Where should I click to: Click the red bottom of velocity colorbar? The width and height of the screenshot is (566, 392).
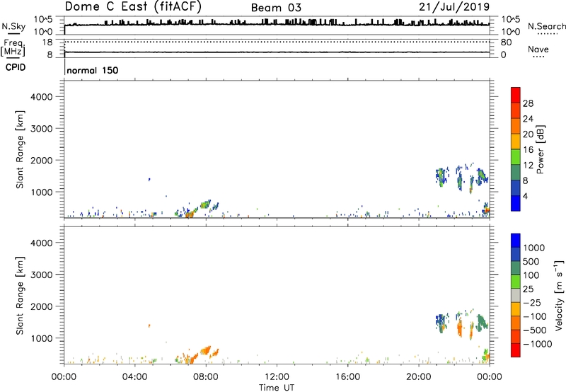pyautogui.click(x=516, y=350)
